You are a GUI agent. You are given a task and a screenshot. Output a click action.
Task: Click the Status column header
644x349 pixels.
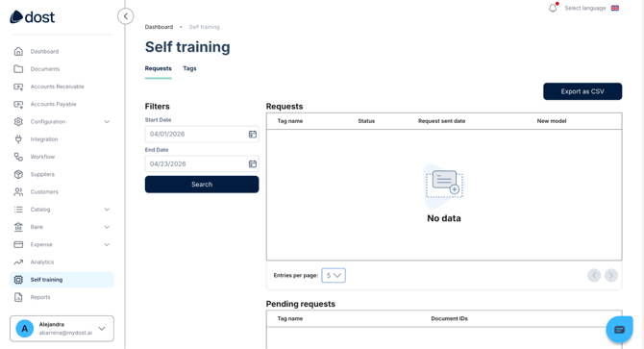tap(366, 121)
